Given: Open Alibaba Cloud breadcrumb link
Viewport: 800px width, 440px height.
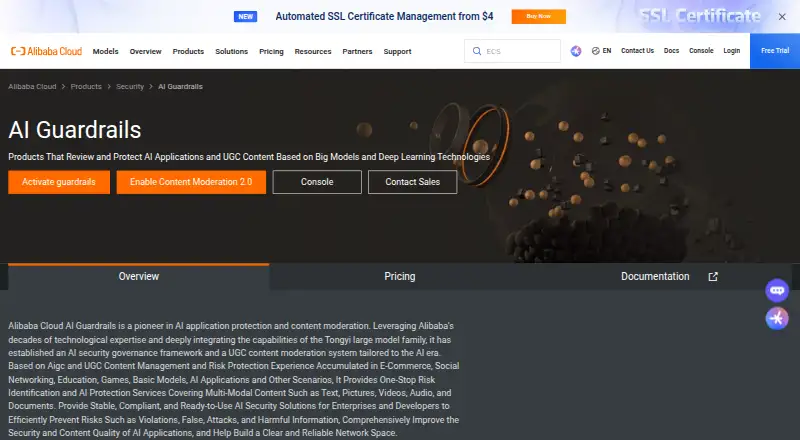Looking at the screenshot, I should click(x=32, y=87).
